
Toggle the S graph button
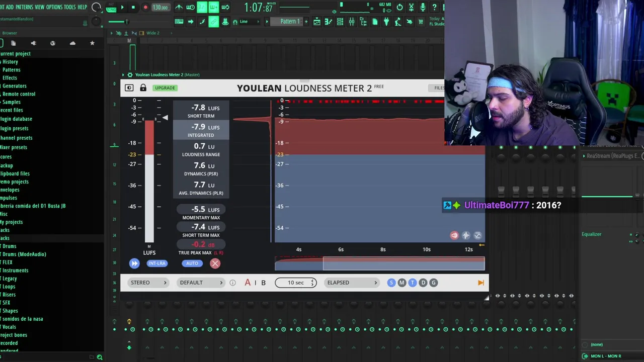click(391, 283)
